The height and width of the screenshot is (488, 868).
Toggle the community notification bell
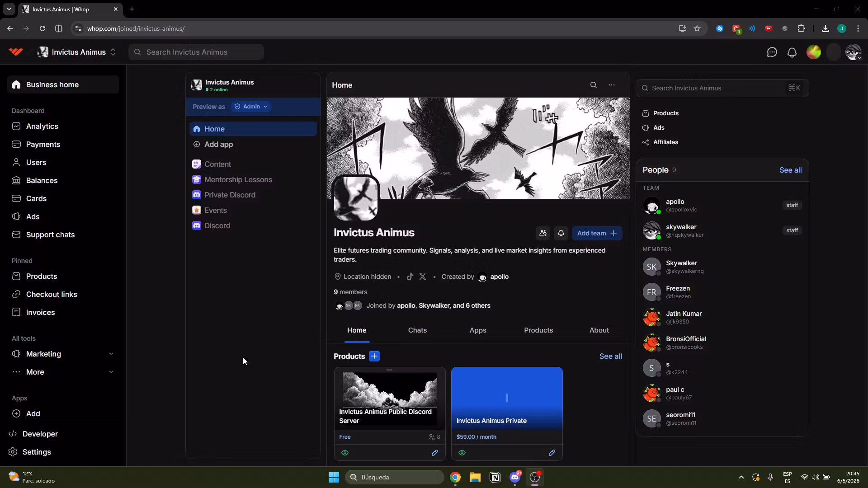pos(561,233)
